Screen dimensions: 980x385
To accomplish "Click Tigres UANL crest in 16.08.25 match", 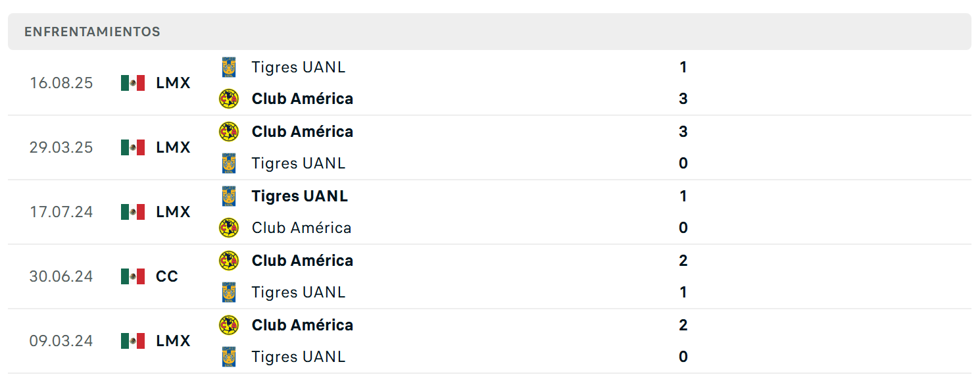I will point(228,67).
